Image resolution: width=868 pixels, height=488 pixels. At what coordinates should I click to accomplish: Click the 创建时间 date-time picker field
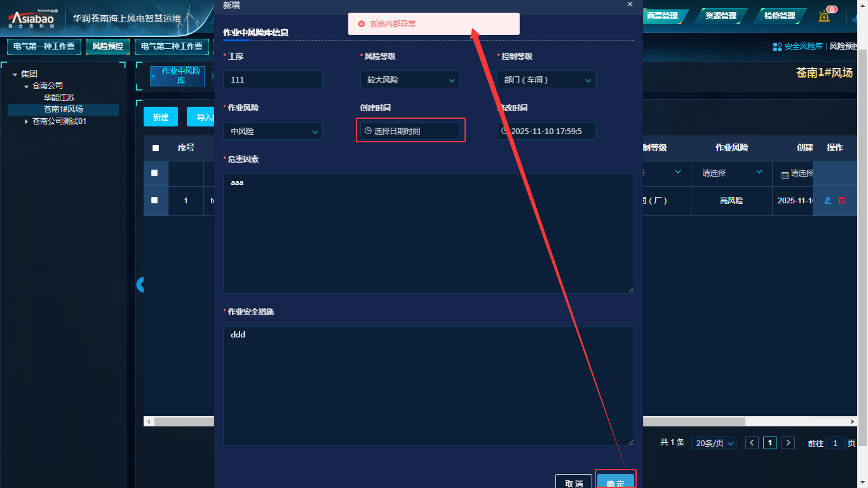coord(410,131)
